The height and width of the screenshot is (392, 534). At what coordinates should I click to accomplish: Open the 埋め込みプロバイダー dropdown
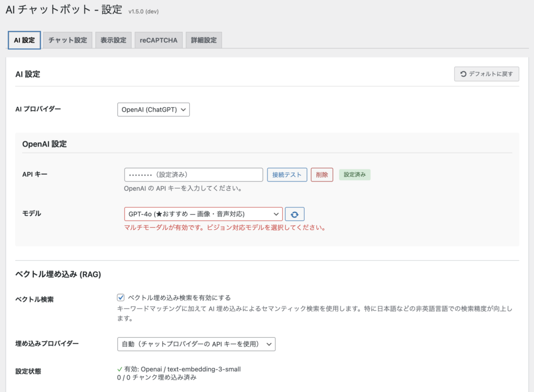(x=197, y=344)
